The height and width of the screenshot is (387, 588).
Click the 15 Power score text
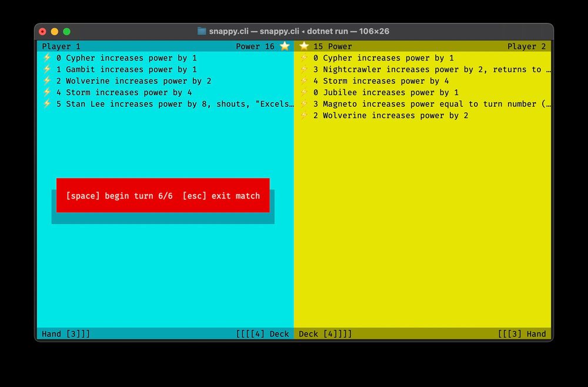click(x=333, y=46)
